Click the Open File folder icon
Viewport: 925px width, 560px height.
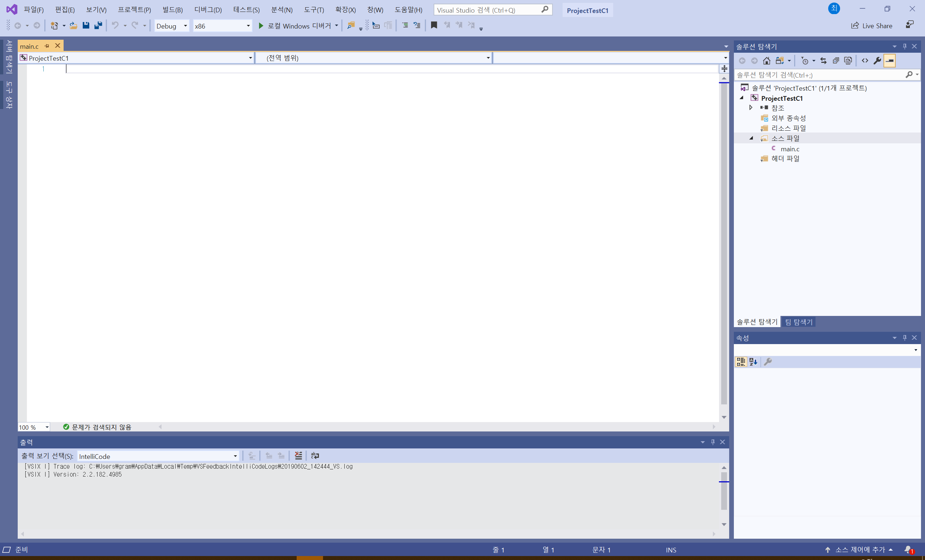[x=74, y=26]
